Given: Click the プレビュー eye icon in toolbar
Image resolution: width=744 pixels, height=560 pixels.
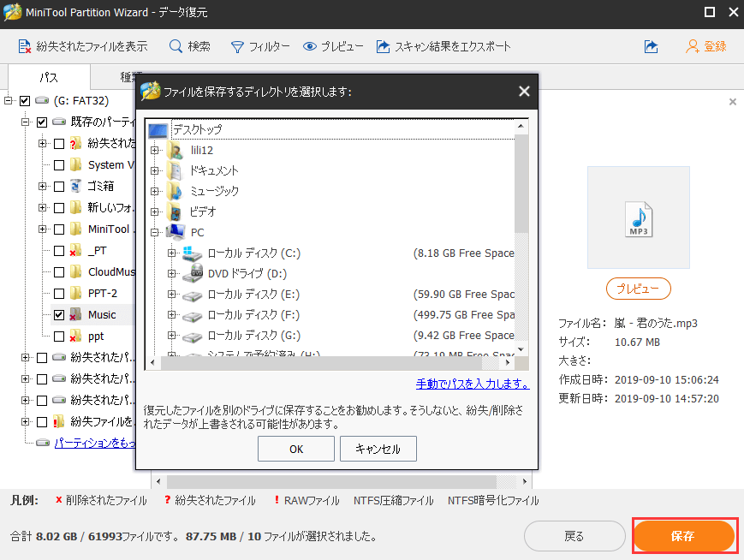Looking at the screenshot, I should (x=310, y=46).
